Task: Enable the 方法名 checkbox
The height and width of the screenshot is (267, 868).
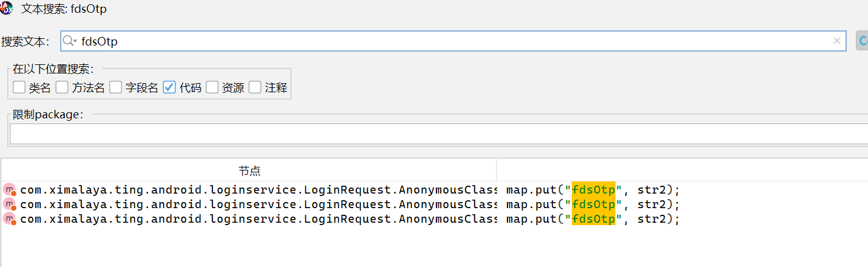Action: pyautogui.click(x=62, y=87)
